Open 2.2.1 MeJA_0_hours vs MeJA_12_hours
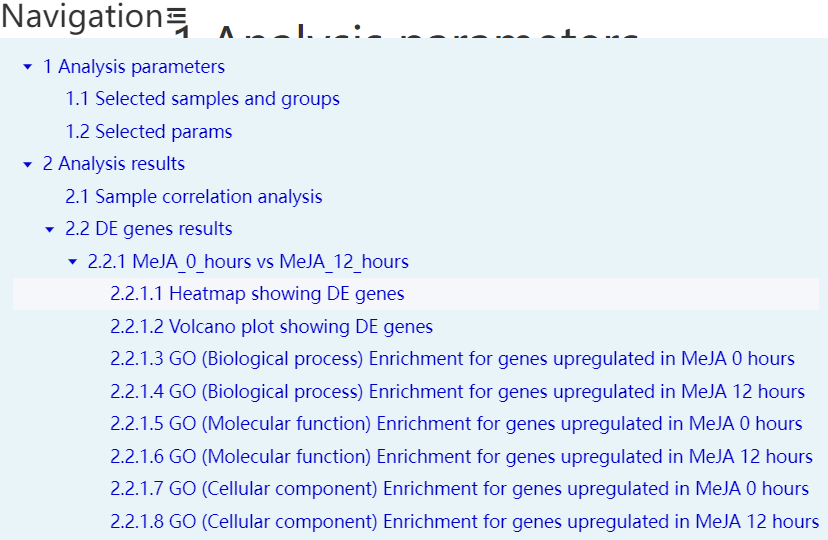Image resolution: width=828 pixels, height=540 pixels. tap(248, 262)
